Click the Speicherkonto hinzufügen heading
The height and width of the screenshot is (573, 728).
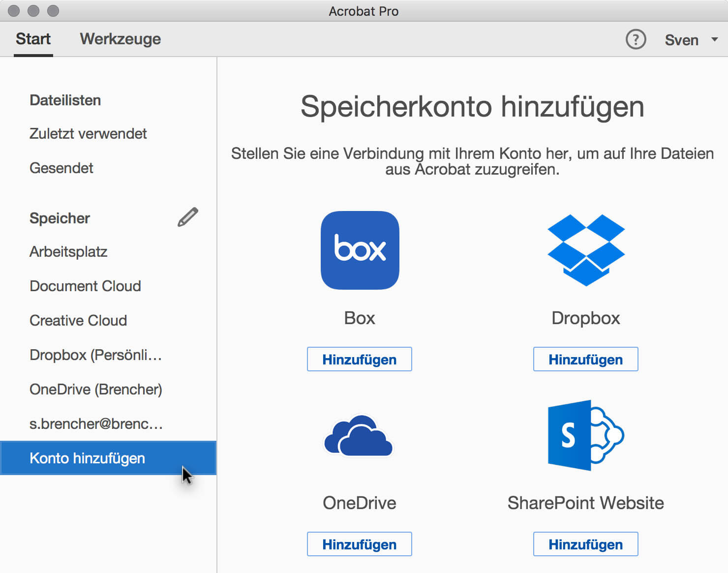[473, 107]
